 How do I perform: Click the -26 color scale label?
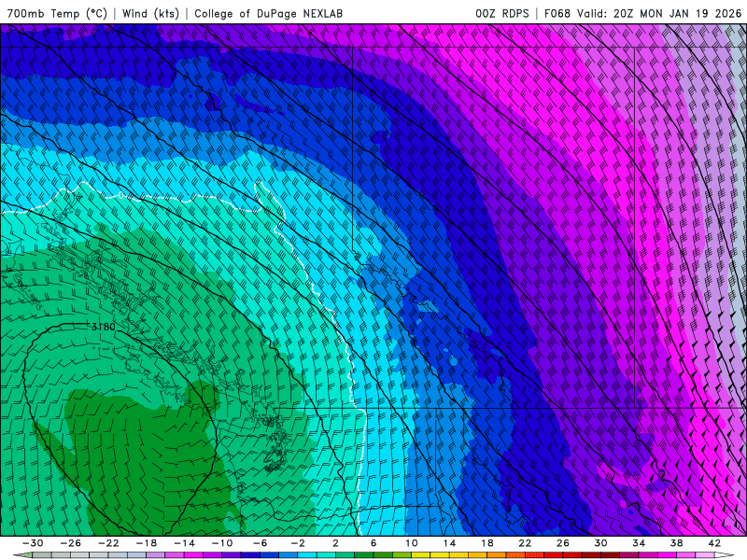coord(71,543)
